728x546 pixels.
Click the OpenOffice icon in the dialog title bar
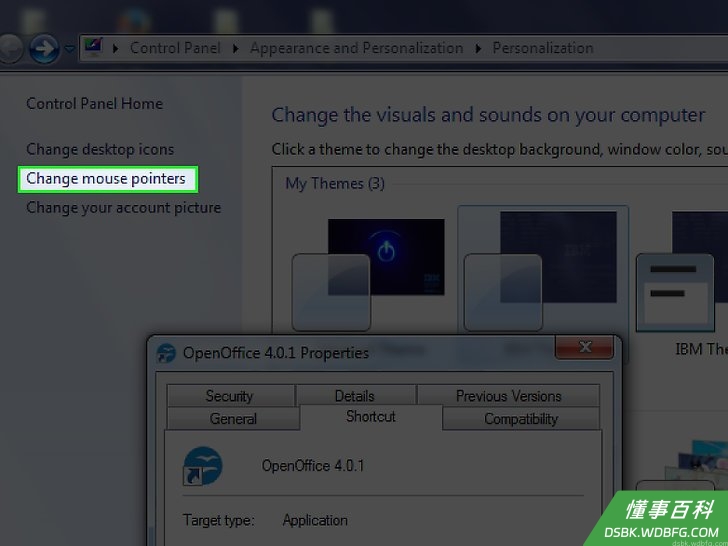pos(166,353)
